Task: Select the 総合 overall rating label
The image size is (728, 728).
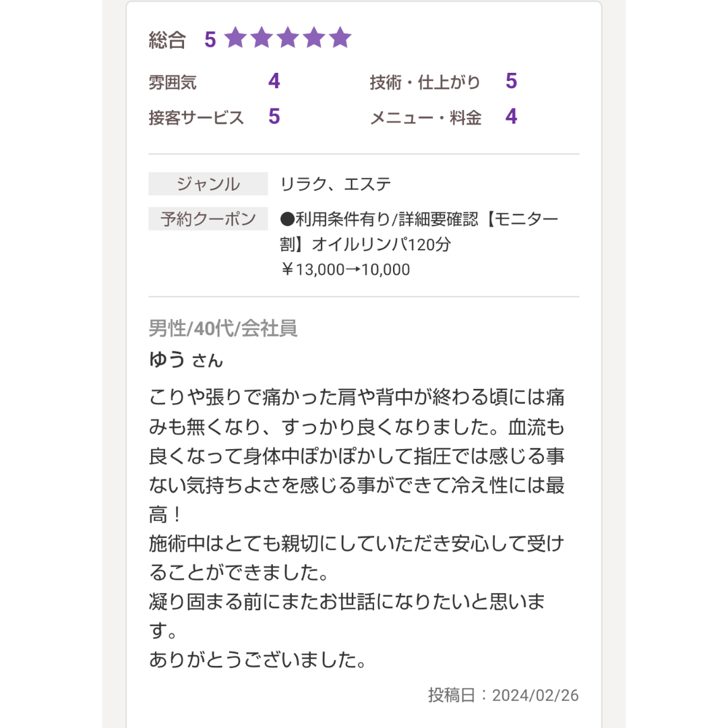Action: click(167, 40)
